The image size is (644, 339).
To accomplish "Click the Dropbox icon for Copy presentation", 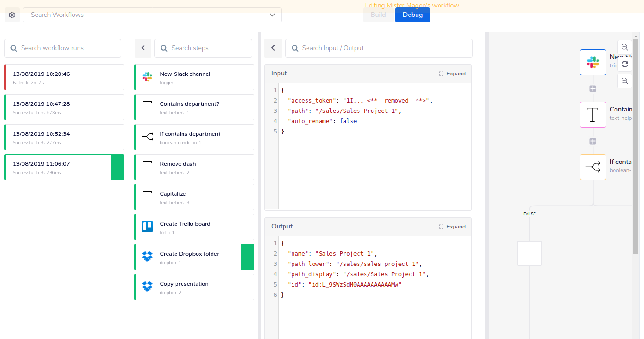I will 147,287.
